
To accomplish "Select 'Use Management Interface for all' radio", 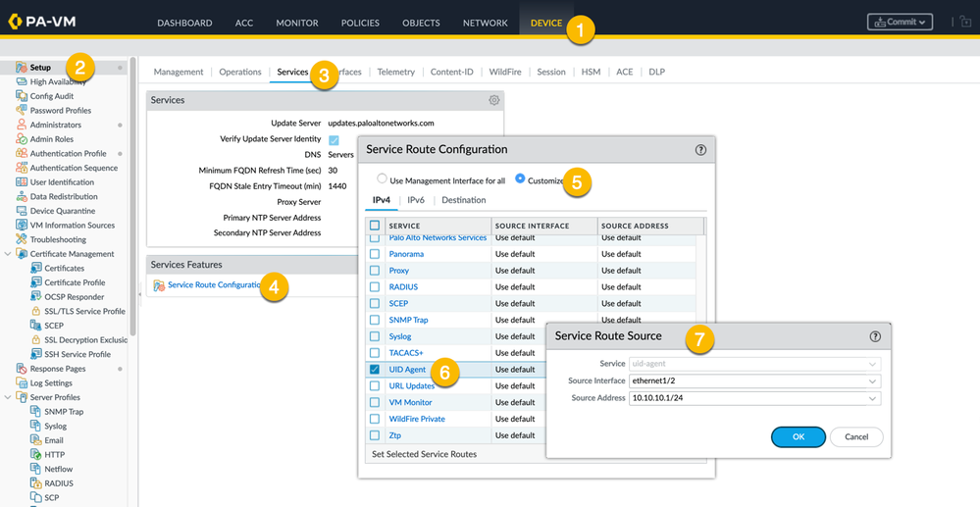I will [383, 179].
